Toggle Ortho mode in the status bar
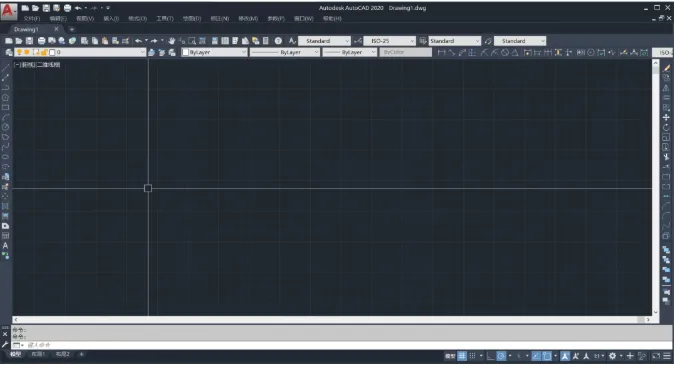The height and width of the screenshot is (368, 674). (490, 356)
